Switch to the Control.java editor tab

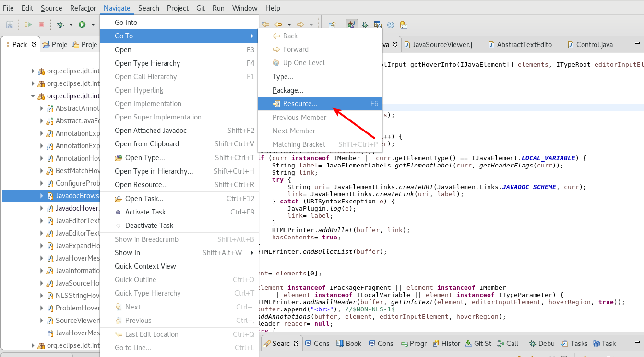[594, 45]
